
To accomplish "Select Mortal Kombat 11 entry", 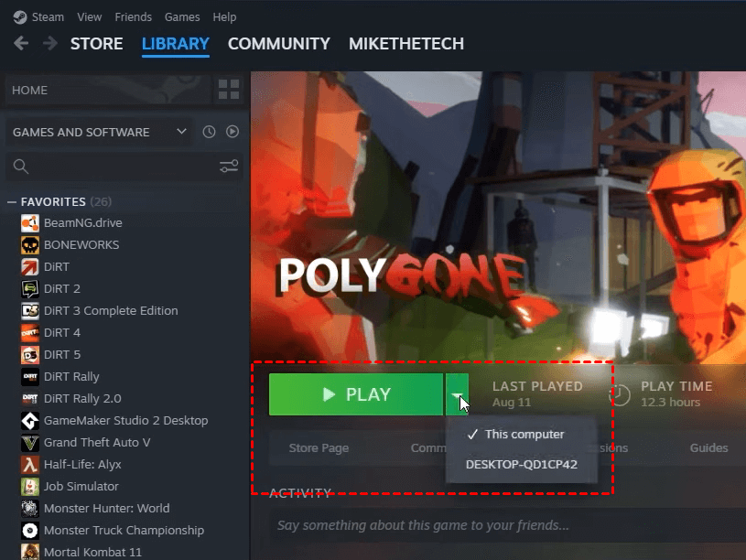I will pos(92,553).
